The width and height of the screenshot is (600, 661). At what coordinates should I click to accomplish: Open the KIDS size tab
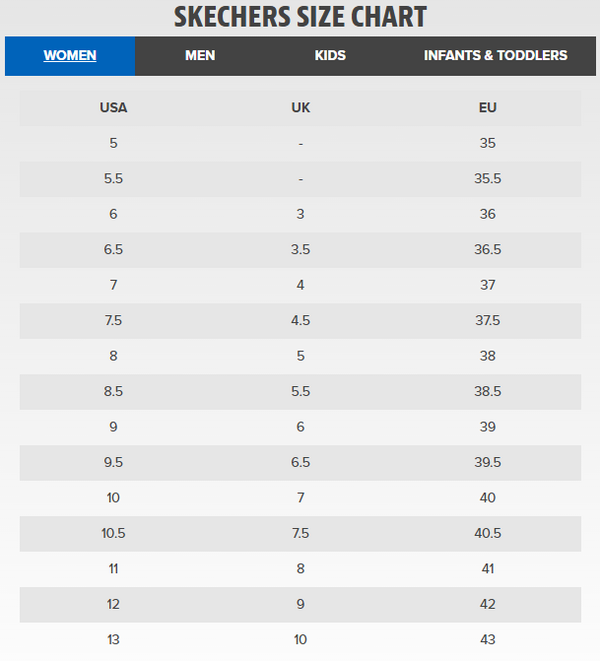coord(331,56)
